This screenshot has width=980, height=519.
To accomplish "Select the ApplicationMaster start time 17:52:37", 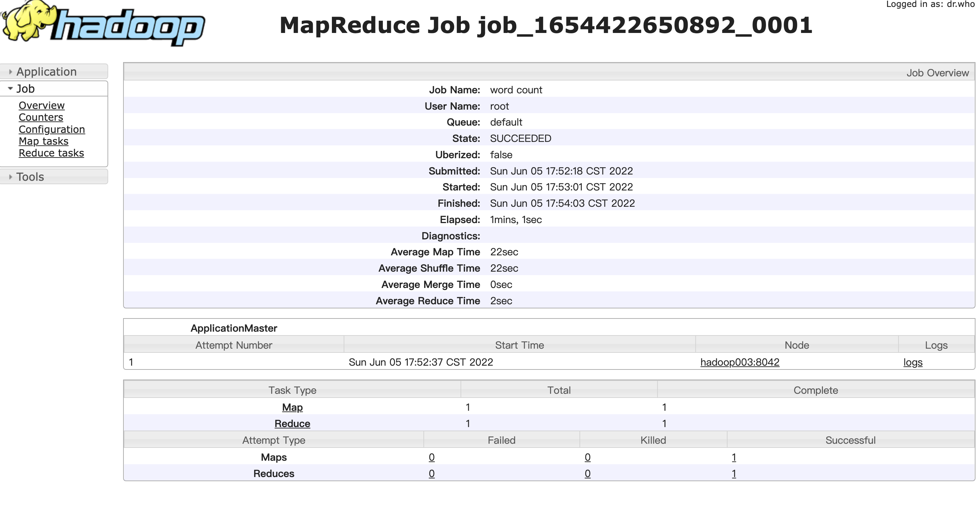I will pyautogui.click(x=421, y=362).
